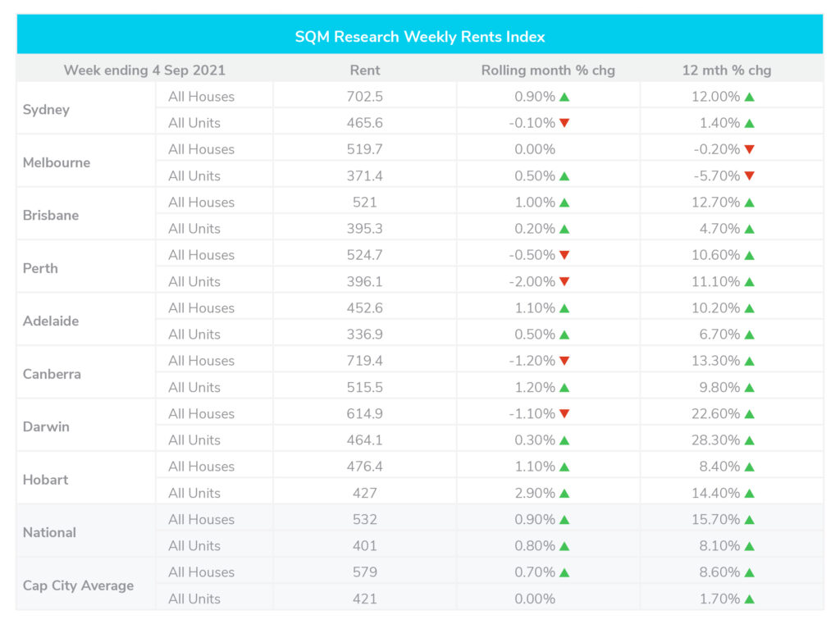Click Adelaide houses rent value 452.6
The height and width of the screenshot is (624, 840).
[364, 308]
